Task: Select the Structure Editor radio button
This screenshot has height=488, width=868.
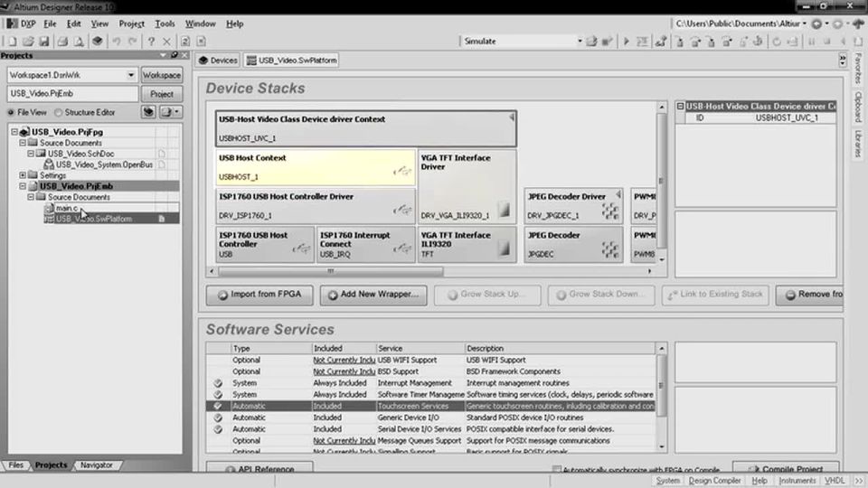Action: click(58, 112)
